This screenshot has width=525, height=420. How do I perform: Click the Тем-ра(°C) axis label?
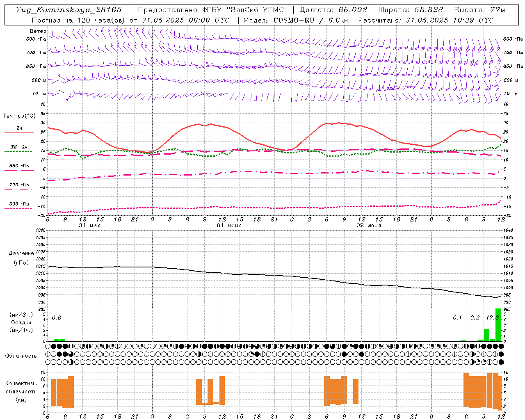tap(19, 116)
